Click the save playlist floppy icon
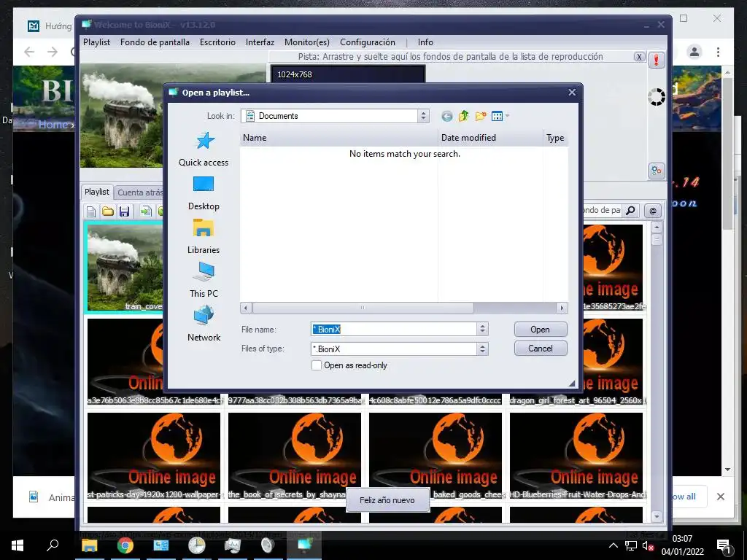Image resolution: width=747 pixels, height=560 pixels. pyautogui.click(x=124, y=211)
